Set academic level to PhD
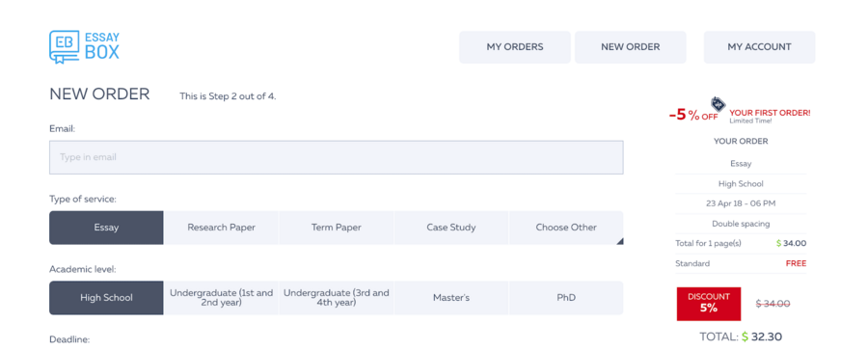 point(566,298)
